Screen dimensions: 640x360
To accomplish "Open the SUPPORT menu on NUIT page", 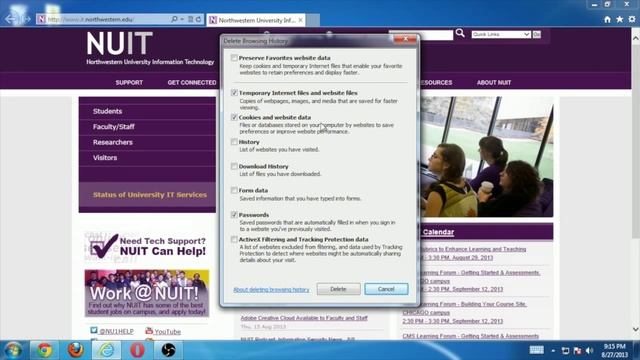I will pos(129,82).
